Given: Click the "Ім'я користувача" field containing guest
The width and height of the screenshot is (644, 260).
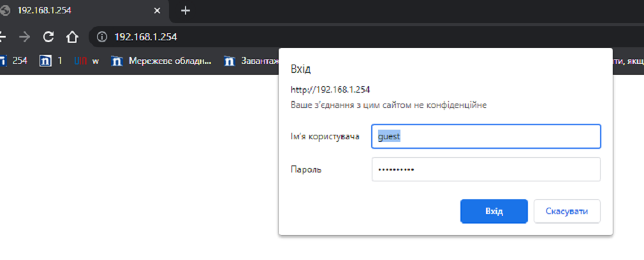Looking at the screenshot, I should [486, 136].
